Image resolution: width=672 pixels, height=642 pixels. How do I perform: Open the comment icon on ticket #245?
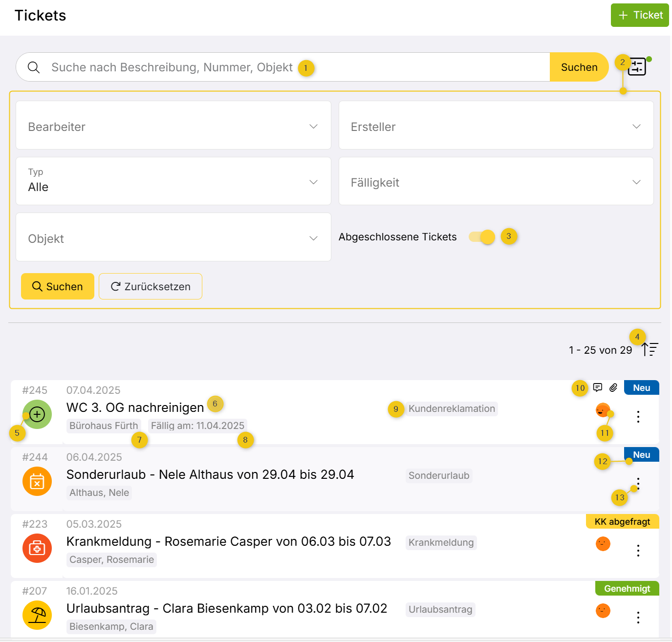coord(598,387)
